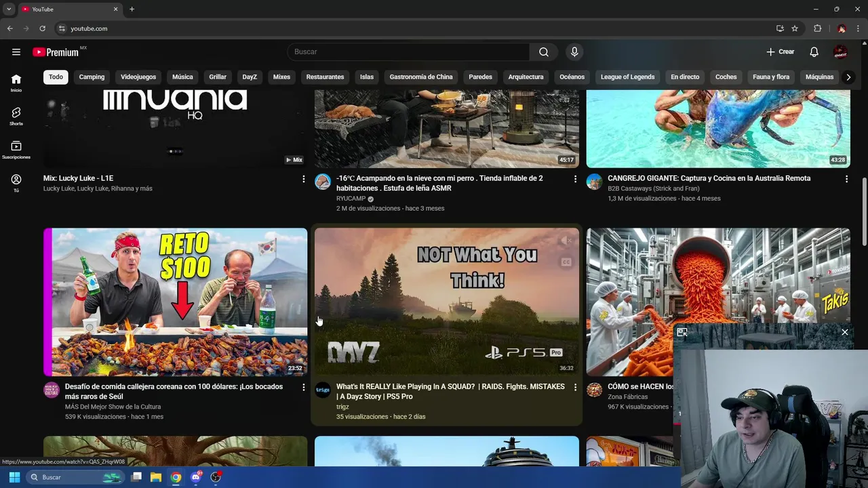This screenshot has height=488, width=868.
Task: Bookmark this page with star icon
Action: [x=795, y=28]
